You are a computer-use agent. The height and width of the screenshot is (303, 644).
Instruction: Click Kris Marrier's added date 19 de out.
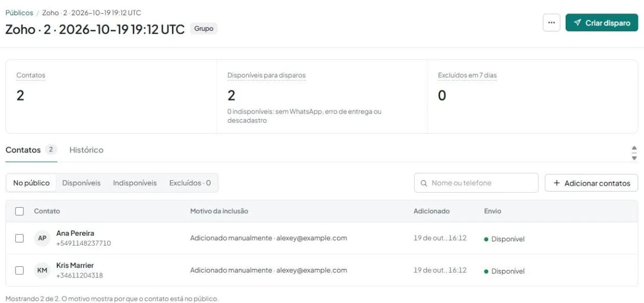tap(440, 270)
